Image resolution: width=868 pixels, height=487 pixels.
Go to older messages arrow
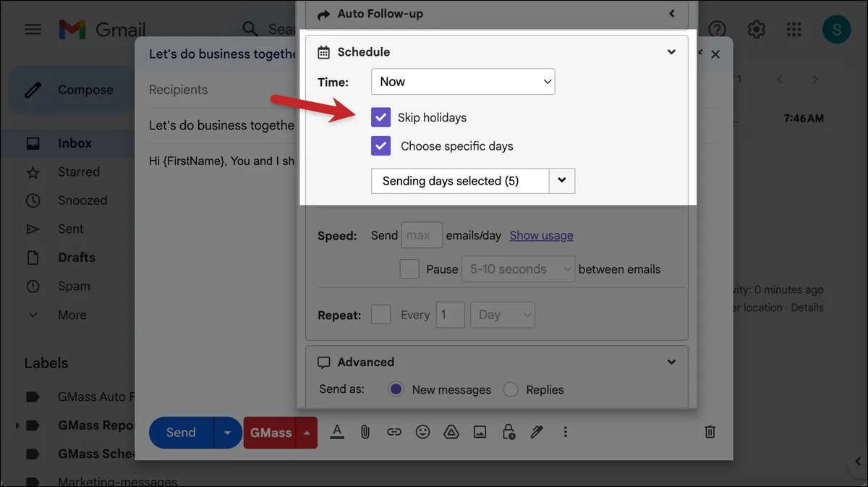815,79
